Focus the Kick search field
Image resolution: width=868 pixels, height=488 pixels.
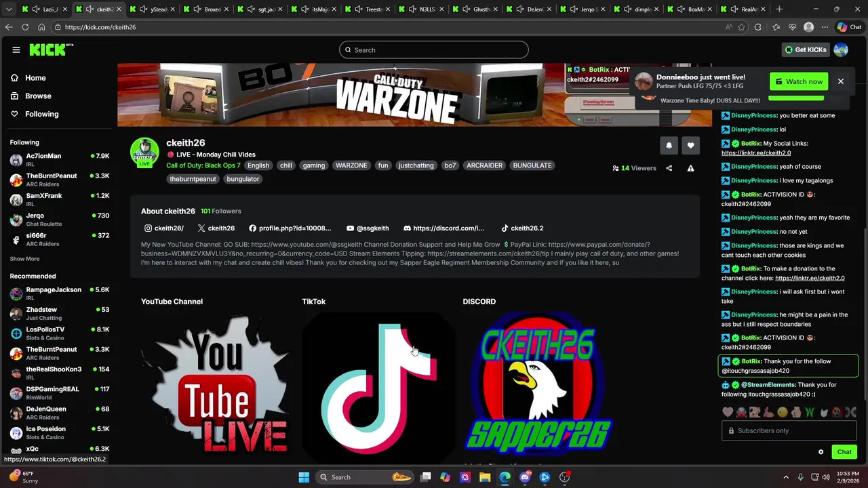(x=434, y=49)
